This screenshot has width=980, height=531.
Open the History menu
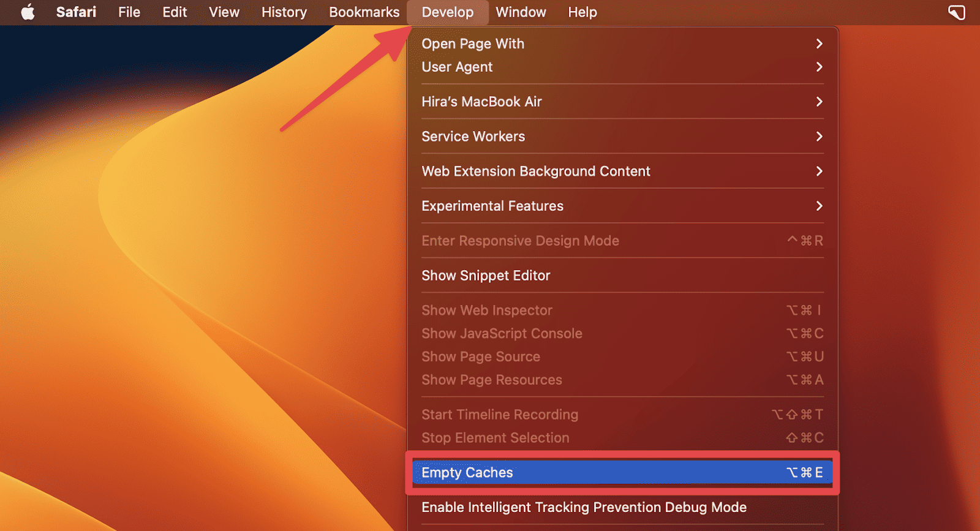tap(284, 12)
